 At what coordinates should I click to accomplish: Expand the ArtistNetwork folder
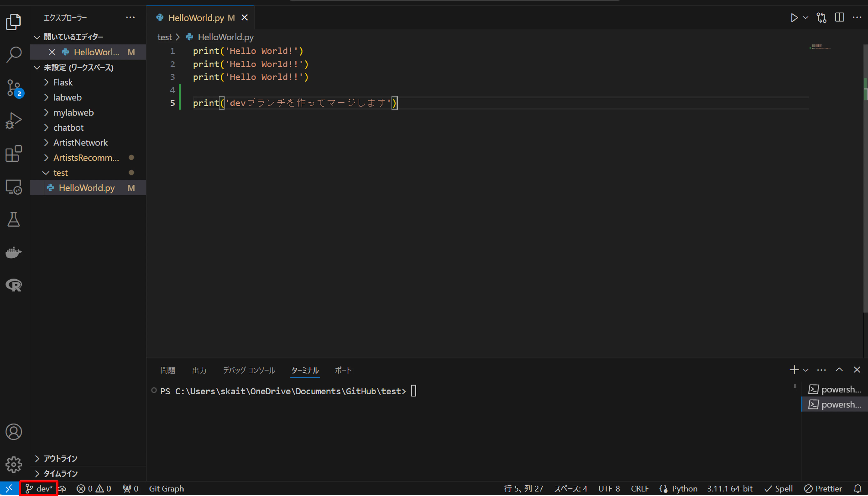88,142
